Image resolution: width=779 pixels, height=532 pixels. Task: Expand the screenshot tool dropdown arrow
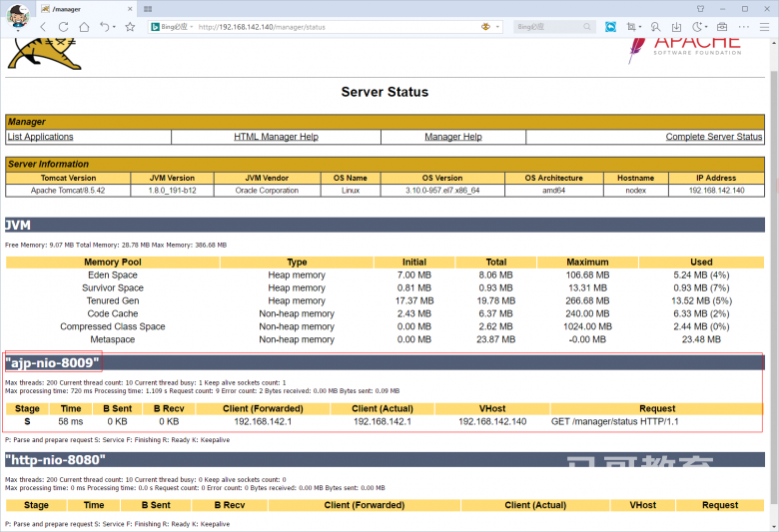pos(640,27)
